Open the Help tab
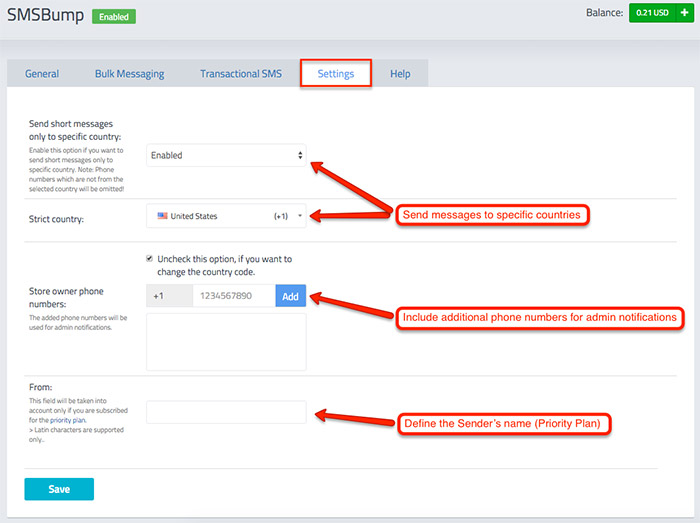Viewport: 700px width, 523px height. pyautogui.click(x=400, y=74)
